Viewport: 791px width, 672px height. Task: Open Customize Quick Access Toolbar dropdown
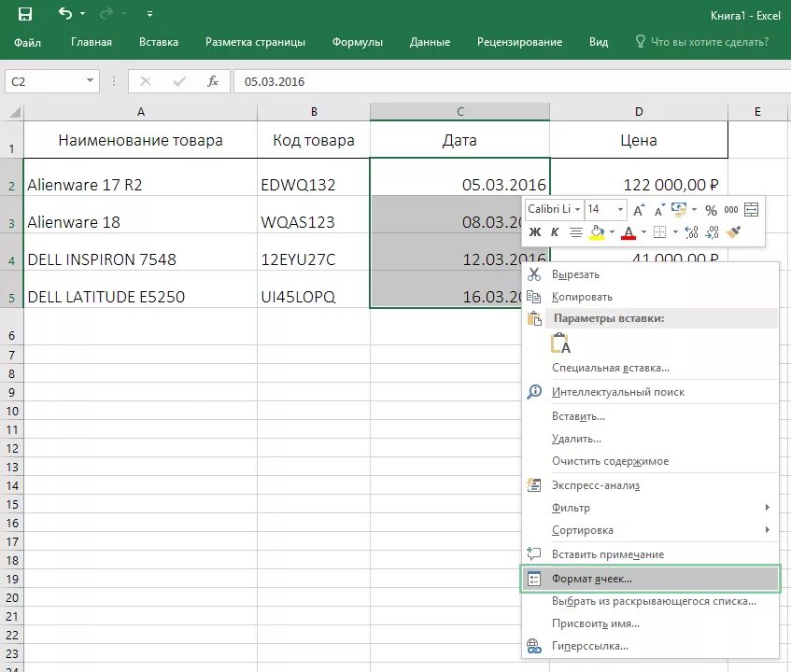[x=149, y=14]
